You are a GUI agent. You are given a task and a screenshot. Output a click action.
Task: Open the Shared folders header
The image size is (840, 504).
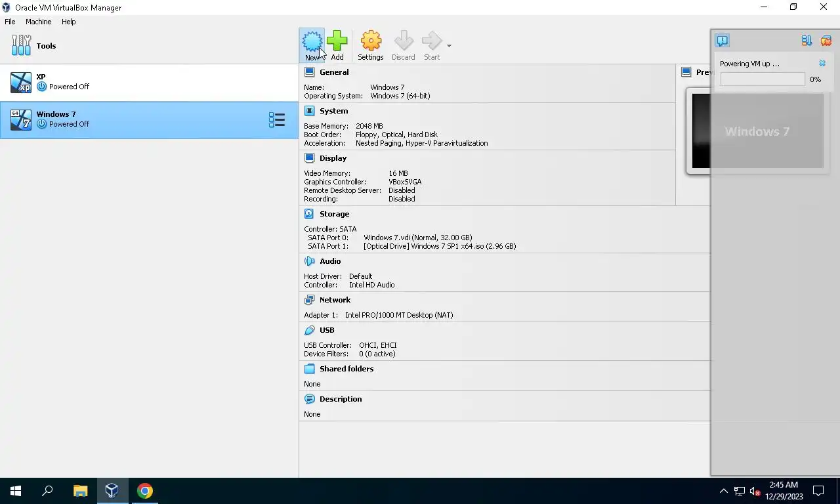tap(346, 369)
